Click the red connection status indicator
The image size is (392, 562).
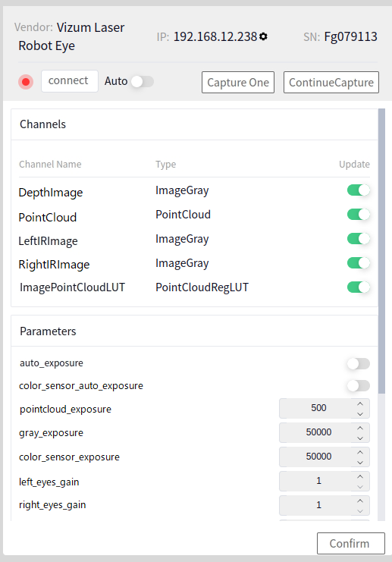coord(26,82)
